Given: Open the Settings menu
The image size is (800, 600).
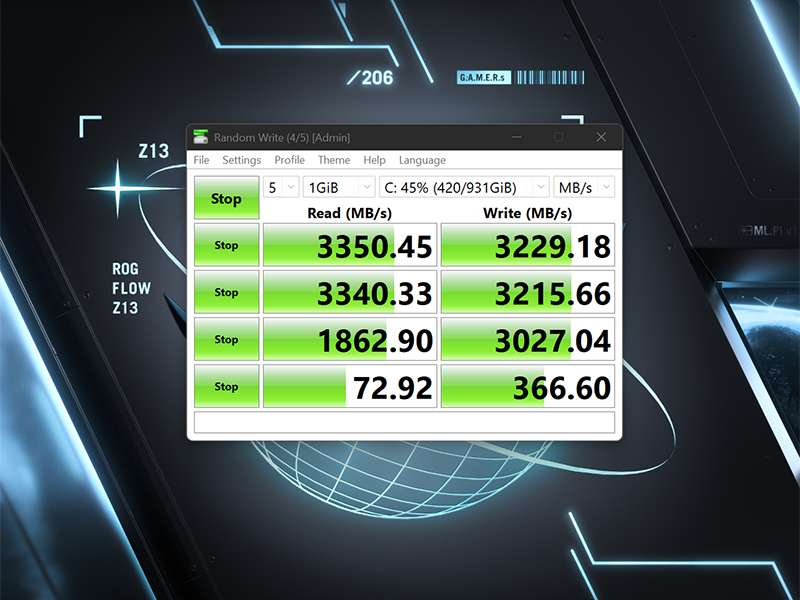Looking at the screenshot, I should pos(242,160).
